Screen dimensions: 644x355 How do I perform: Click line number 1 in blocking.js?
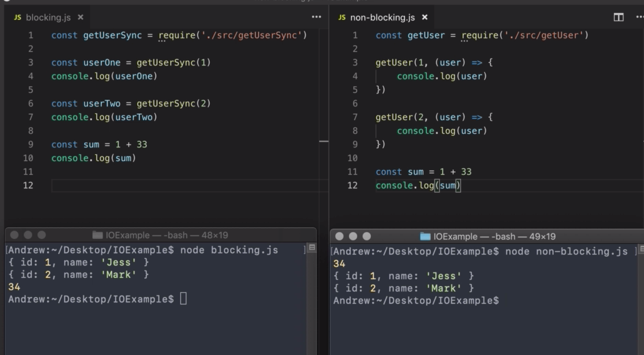[x=31, y=35]
